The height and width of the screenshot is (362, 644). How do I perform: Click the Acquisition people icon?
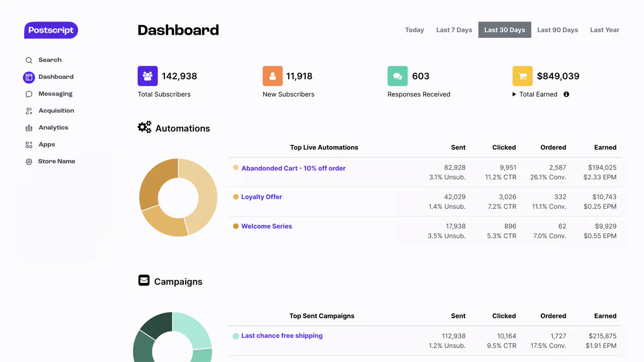tap(29, 111)
